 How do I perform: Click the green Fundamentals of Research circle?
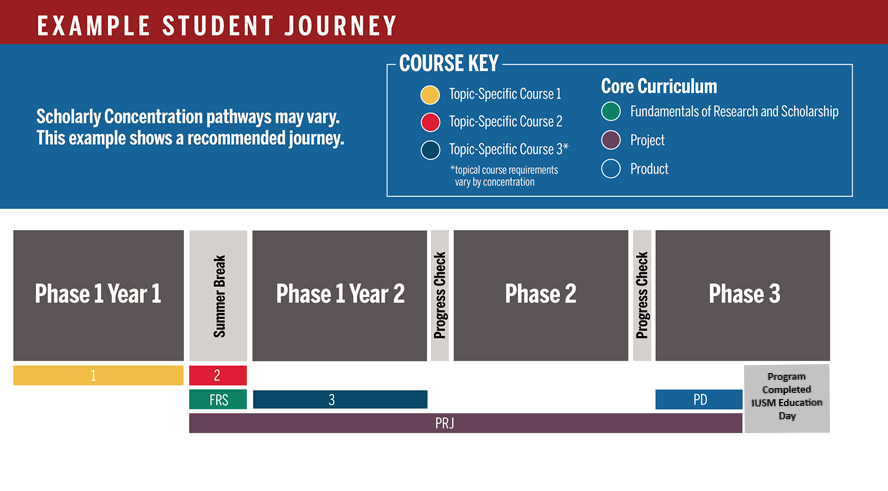click(x=611, y=112)
